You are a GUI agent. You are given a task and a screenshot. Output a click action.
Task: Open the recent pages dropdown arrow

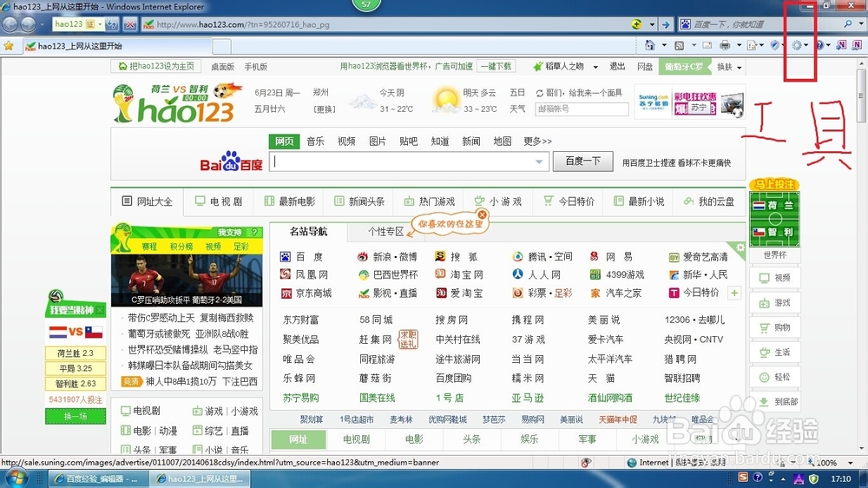point(41,24)
